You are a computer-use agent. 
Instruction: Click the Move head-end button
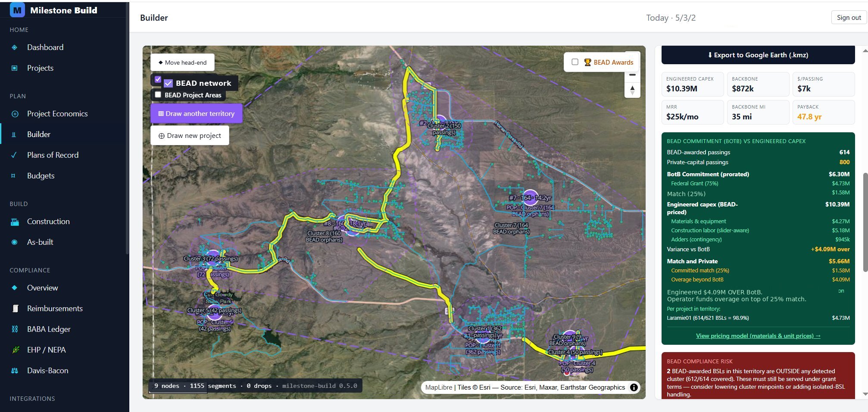tap(182, 62)
